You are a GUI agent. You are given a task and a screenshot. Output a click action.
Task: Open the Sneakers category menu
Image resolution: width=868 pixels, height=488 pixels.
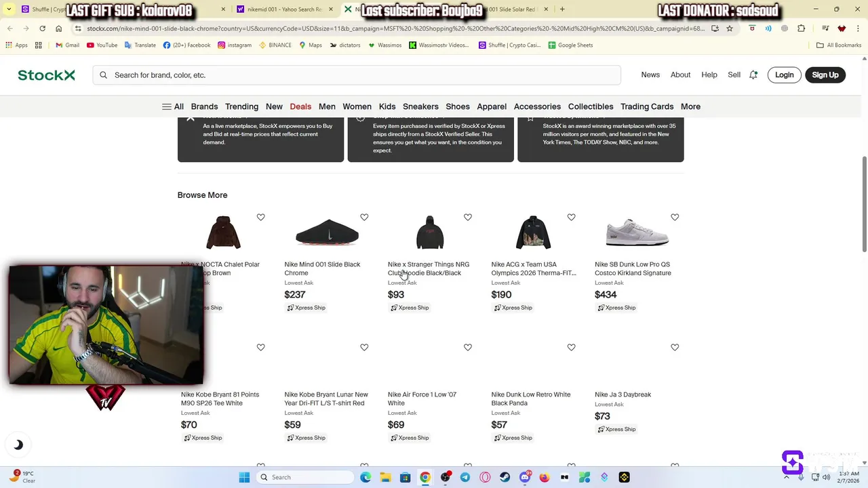coord(420,106)
